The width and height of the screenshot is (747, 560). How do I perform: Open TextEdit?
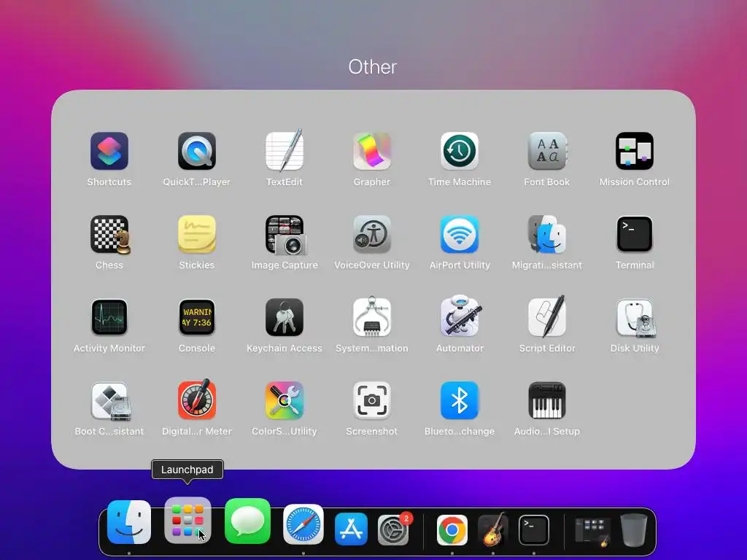tap(285, 151)
